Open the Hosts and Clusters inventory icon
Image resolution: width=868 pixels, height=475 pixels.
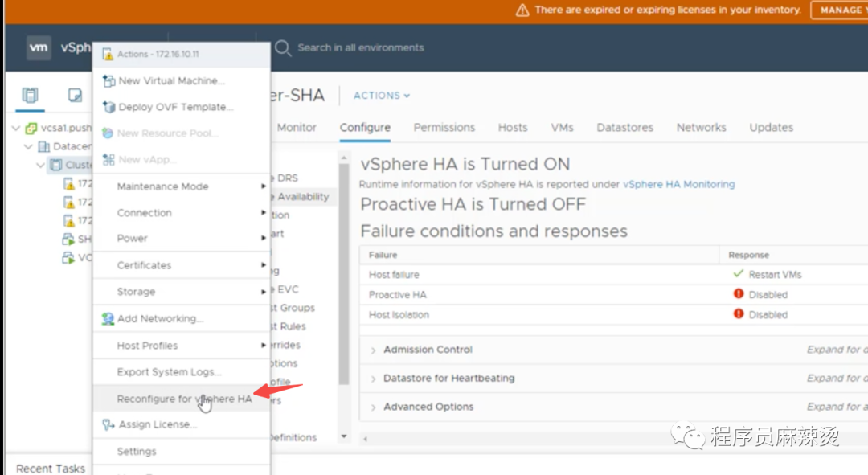[x=30, y=96]
